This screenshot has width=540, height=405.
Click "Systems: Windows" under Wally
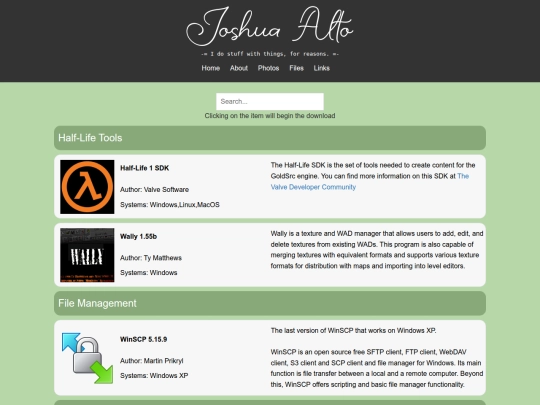(x=149, y=272)
